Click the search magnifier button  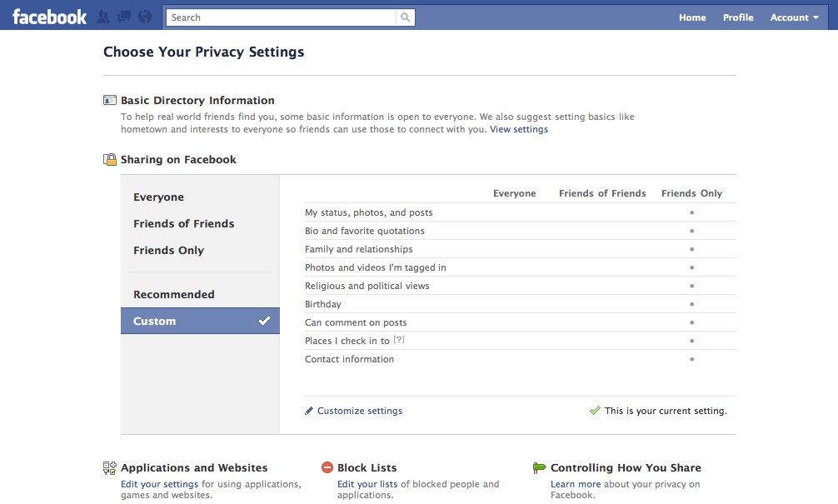tap(405, 17)
